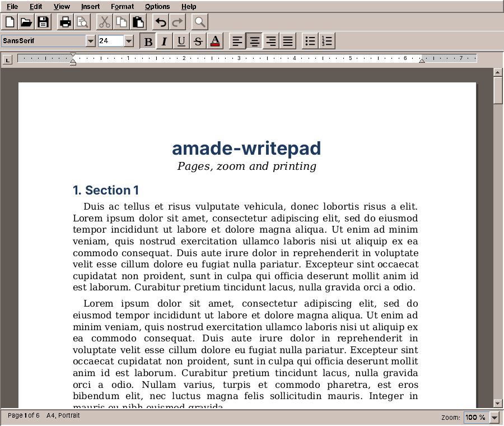The height and width of the screenshot is (426, 504).
Task: Click the vertical scrollbar thumb
Action: 498,90
